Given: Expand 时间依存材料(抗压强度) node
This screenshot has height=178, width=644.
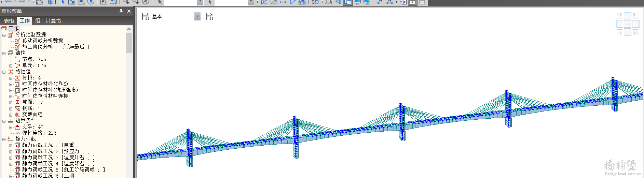Looking at the screenshot, I should coord(11,90).
